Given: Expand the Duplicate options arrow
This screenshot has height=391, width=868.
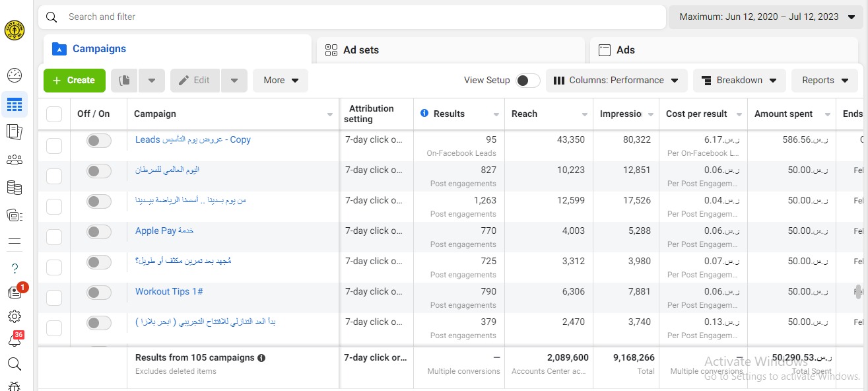Looking at the screenshot, I should (152, 81).
